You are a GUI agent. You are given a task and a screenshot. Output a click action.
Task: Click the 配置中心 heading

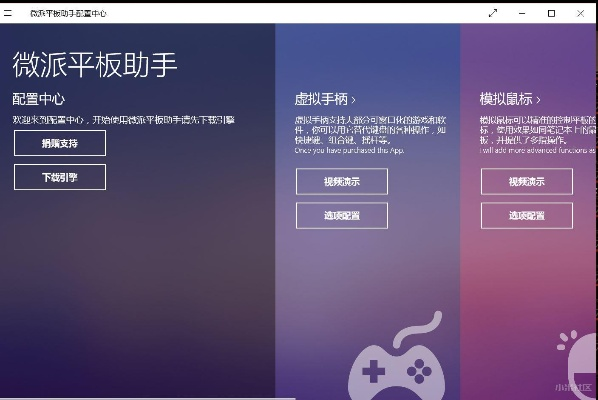click(x=39, y=99)
